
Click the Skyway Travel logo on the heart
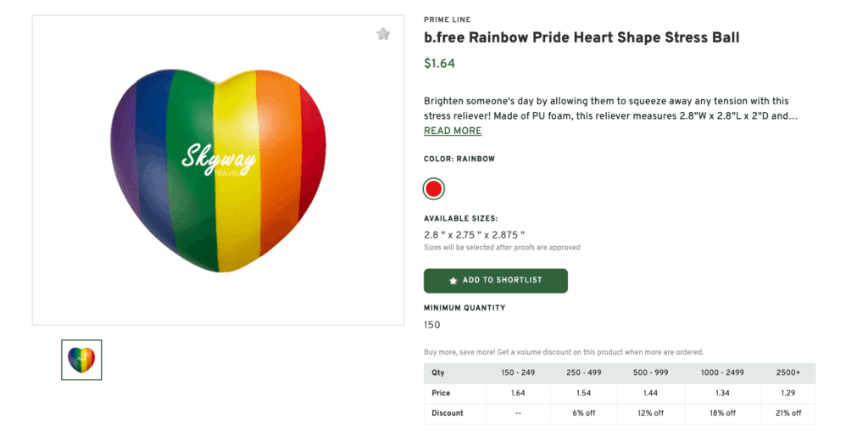tap(219, 160)
